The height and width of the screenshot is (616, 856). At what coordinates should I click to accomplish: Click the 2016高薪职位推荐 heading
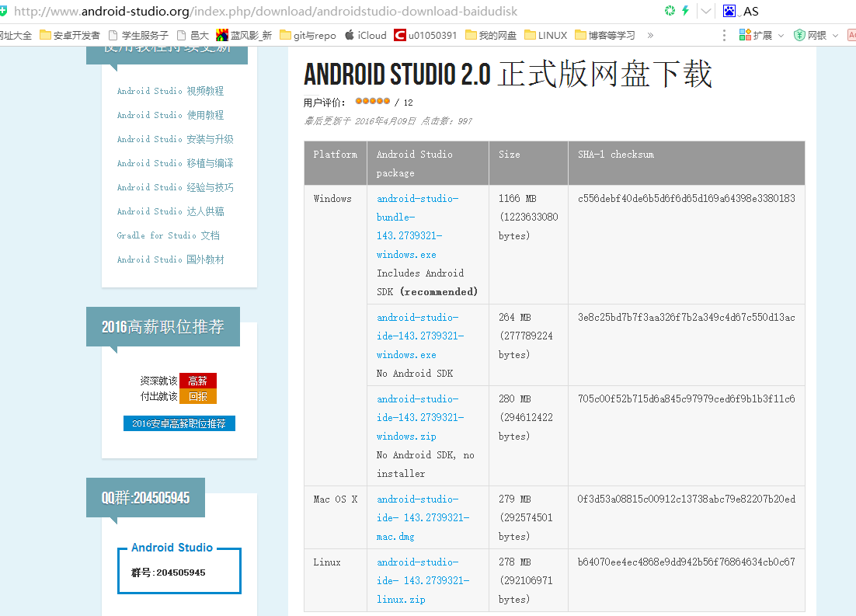(162, 326)
